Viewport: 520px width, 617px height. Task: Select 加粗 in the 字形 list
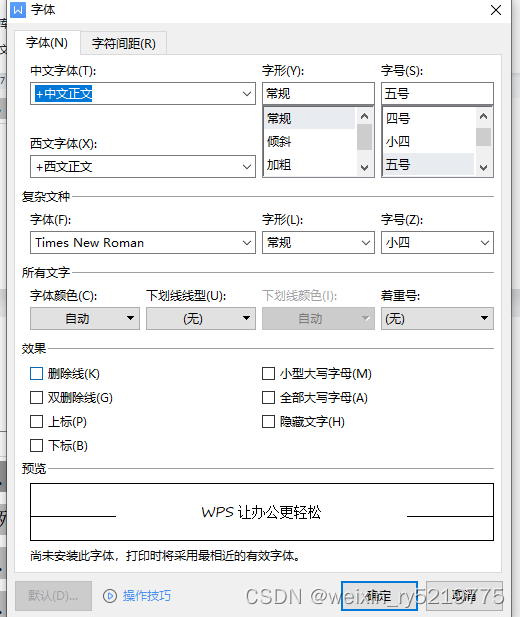tap(310, 164)
